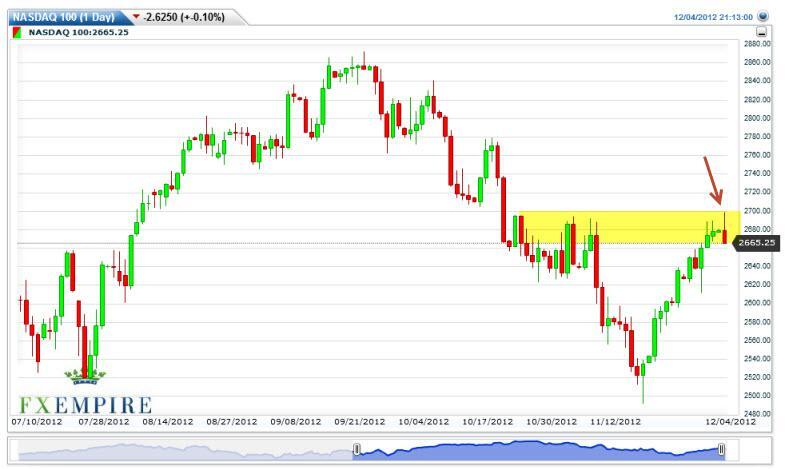
Task: Click the NASDAQ 100:2665.25 legend label
Action: (79, 33)
